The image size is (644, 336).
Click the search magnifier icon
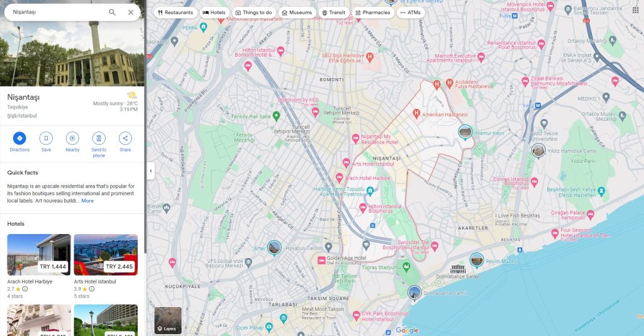coord(112,13)
